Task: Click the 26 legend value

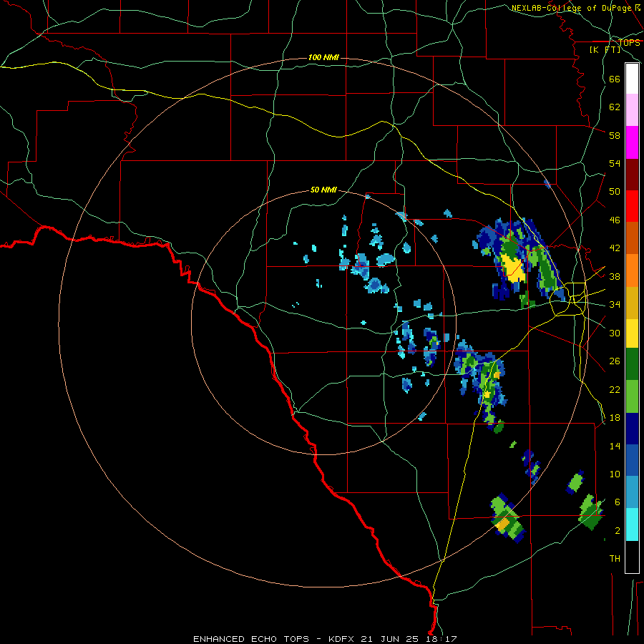Action: pos(615,361)
